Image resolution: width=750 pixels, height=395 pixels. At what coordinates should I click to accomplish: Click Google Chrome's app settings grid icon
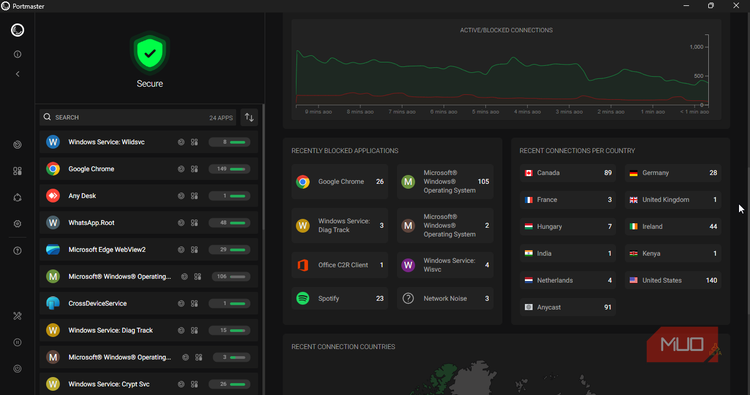pyautogui.click(x=194, y=169)
